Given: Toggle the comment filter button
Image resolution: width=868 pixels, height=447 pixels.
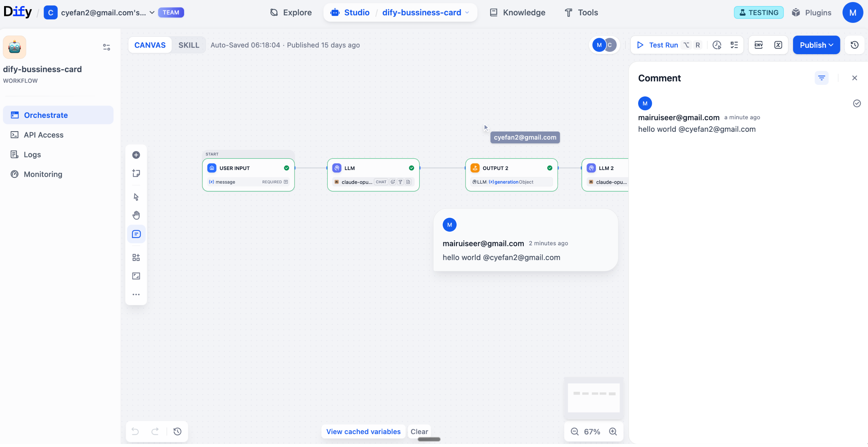Looking at the screenshot, I should tap(821, 78).
